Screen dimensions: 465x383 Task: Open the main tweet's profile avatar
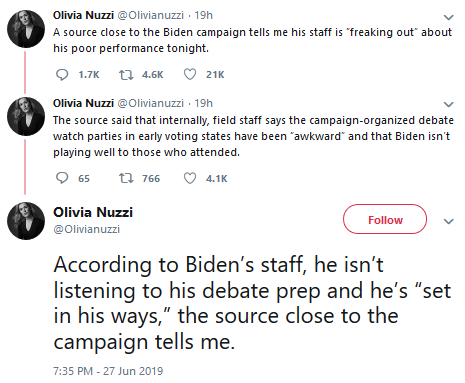[26, 221]
